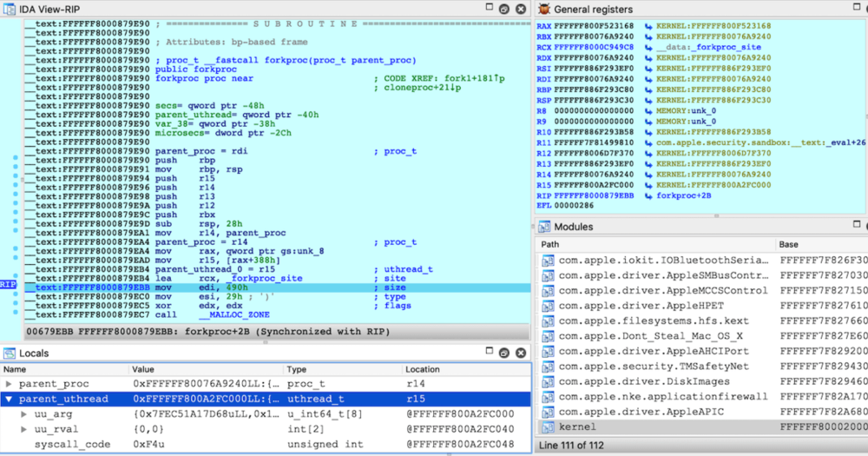Sort Locals by the Value column header
This screenshot has height=456, width=868.
pyautogui.click(x=143, y=369)
